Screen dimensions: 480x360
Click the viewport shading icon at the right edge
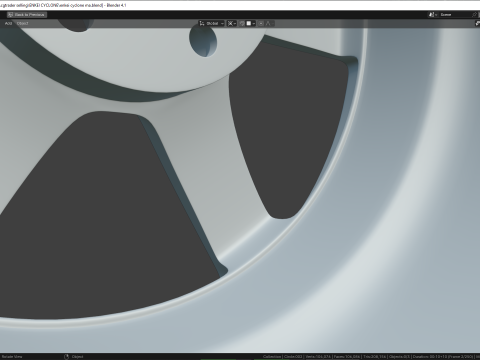tap(477, 23)
